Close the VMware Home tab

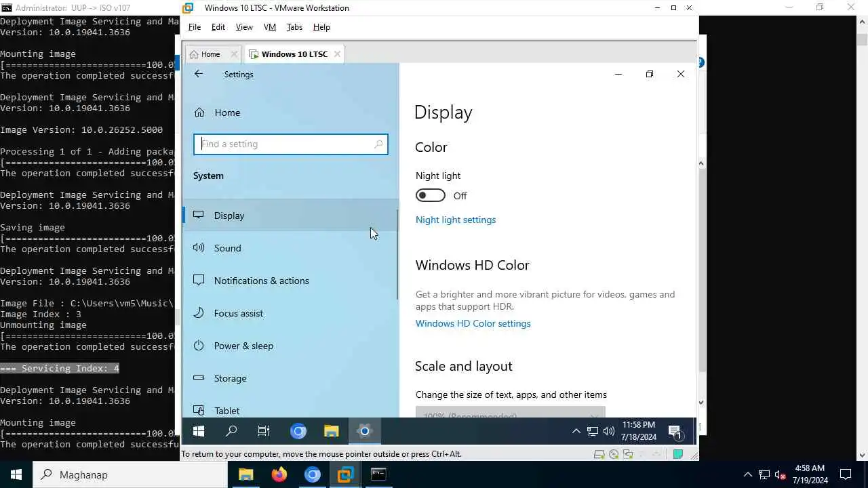click(x=235, y=54)
